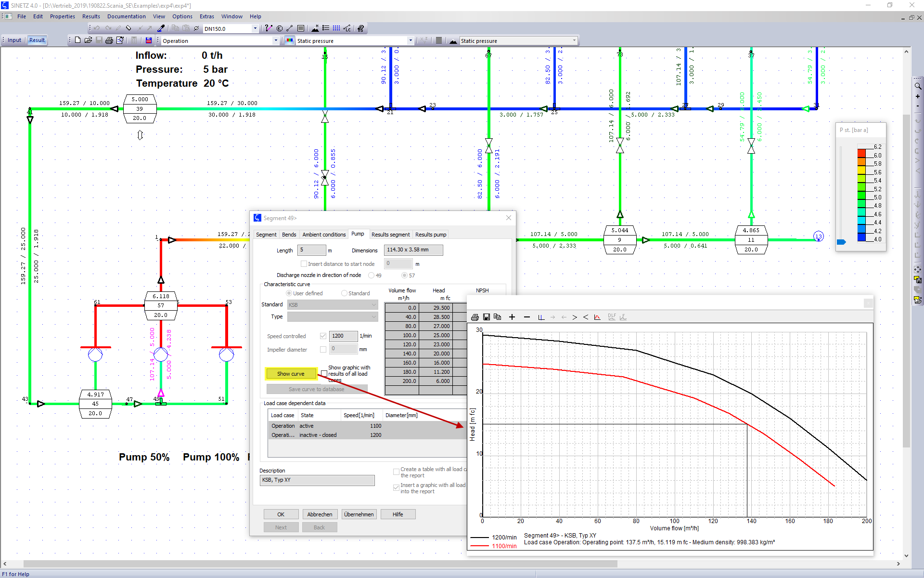924x578 pixels.
Task: Click the main toolbar printer icon
Action: pos(109,40)
